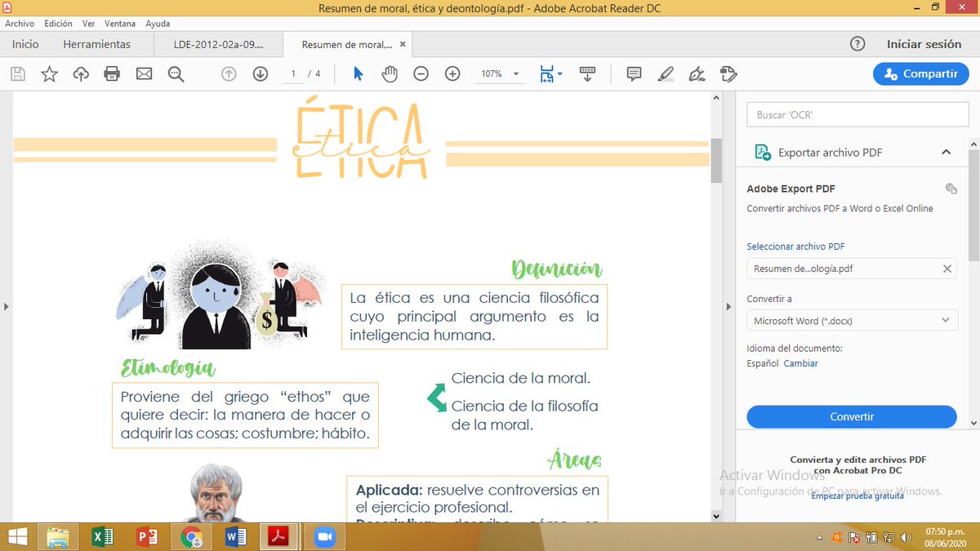980x551 pixels.
Task: Open the Windows Start button
Action: pyautogui.click(x=16, y=536)
